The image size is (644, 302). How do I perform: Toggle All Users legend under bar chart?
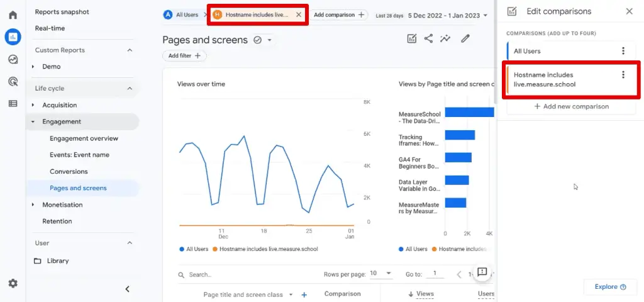point(413,249)
